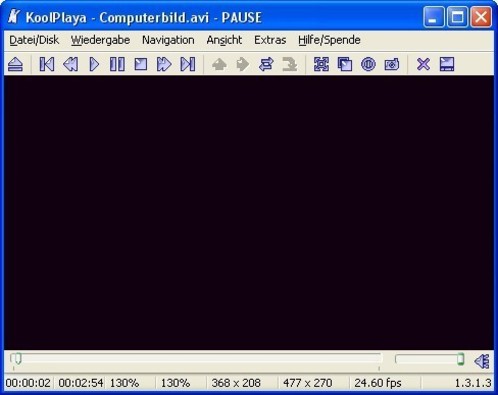Click the pause button in toolbar

pyautogui.click(x=117, y=64)
